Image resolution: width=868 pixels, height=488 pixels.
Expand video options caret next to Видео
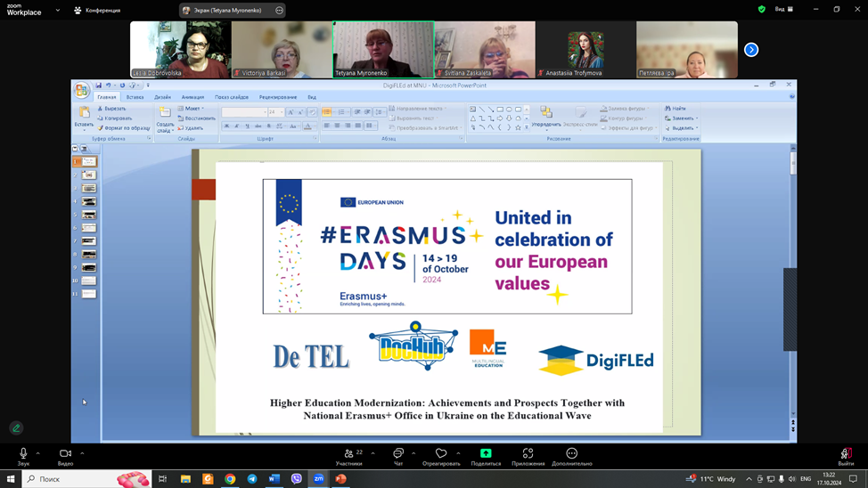click(82, 453)
